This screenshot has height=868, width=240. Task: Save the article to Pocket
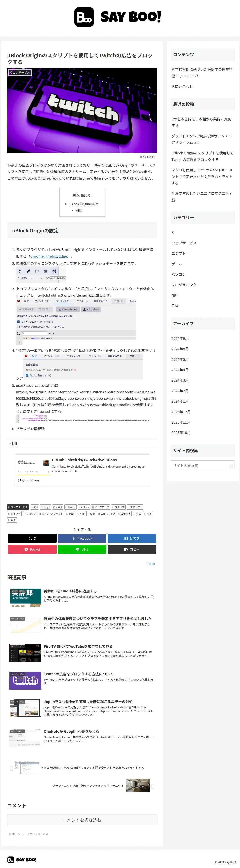tap(32, 549)
